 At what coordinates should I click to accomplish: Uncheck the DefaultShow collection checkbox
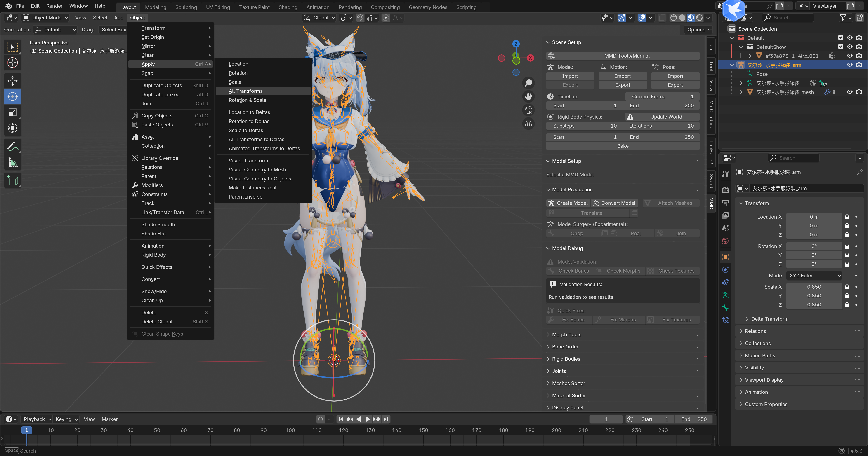pos(840,47)
